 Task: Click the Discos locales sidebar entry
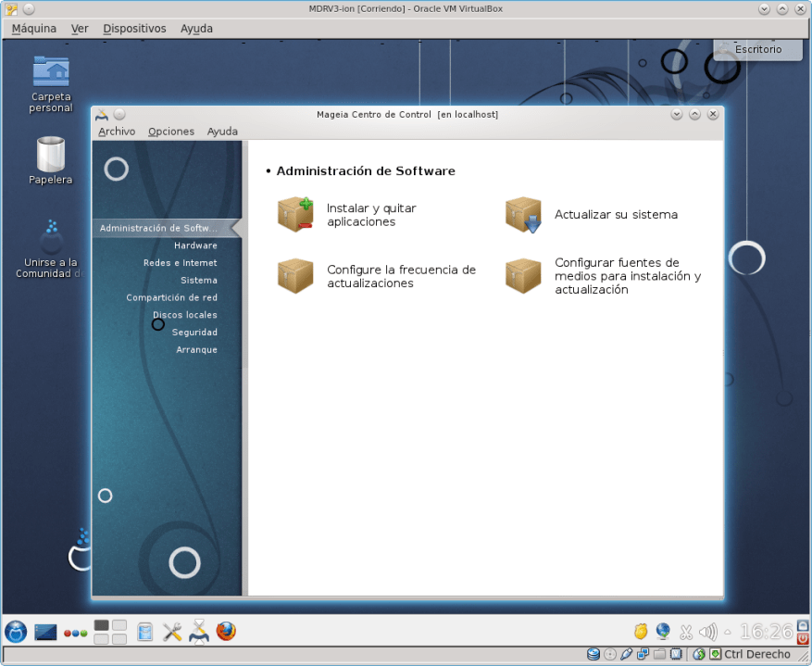pyautogui.click(x=184, y=315)
